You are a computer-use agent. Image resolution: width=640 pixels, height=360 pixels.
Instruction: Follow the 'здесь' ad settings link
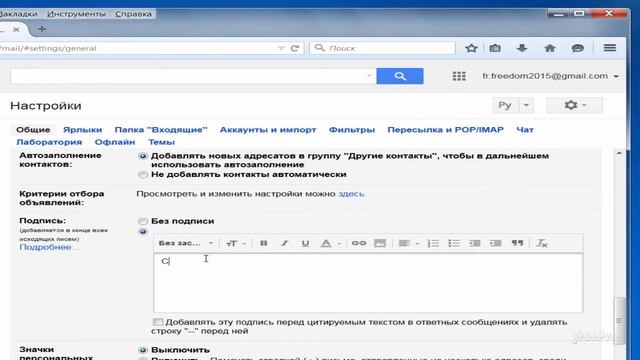tap(351, 194)
